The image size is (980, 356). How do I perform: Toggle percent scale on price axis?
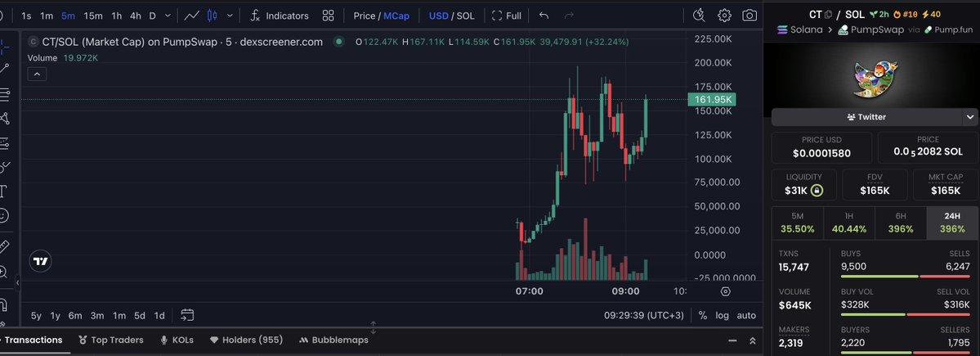[703, 315]
